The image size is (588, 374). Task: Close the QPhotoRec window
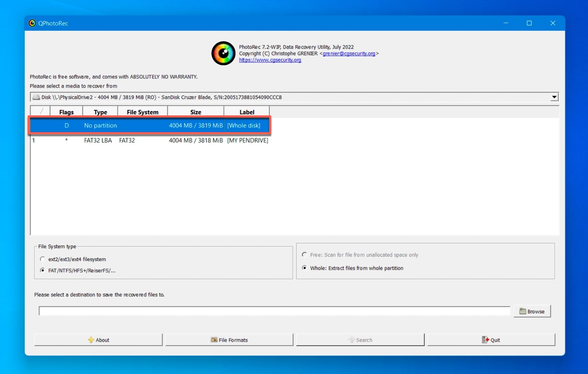coord(553,23)
